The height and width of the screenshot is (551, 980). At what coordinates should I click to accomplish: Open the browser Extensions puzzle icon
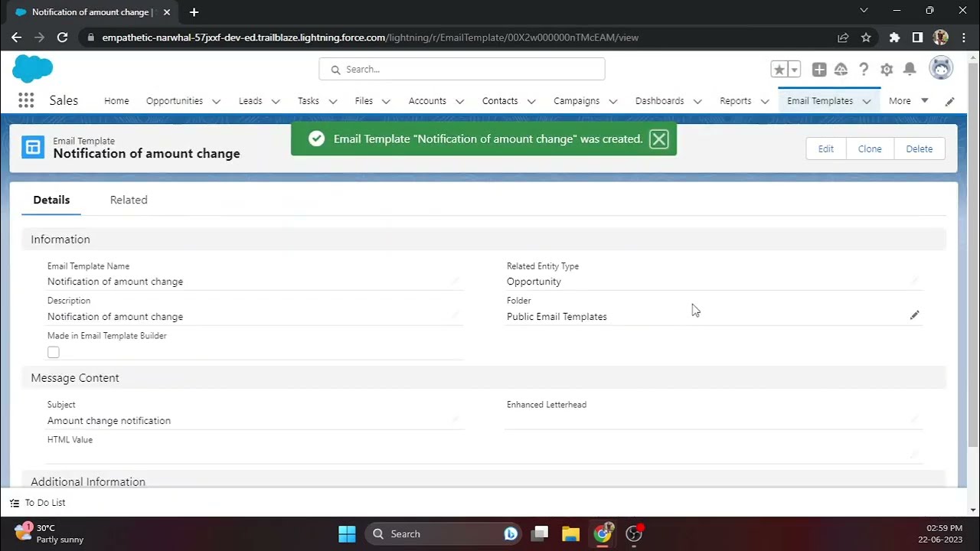tap(894, 37)
